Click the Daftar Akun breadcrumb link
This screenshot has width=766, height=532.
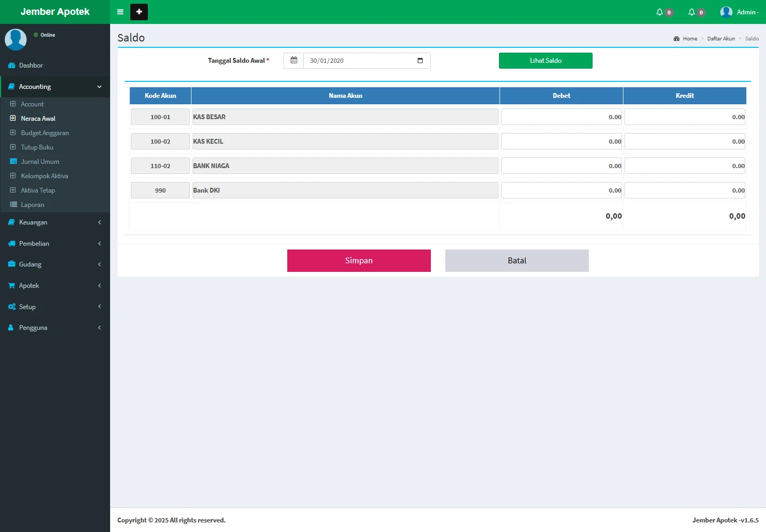pyautogui.click(x=721, y=39)
